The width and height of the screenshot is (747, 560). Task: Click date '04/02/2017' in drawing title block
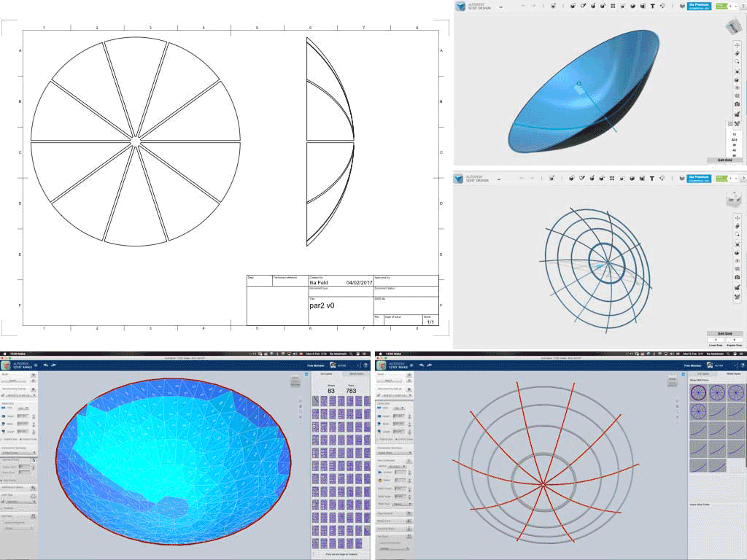[x=359, y=282]
